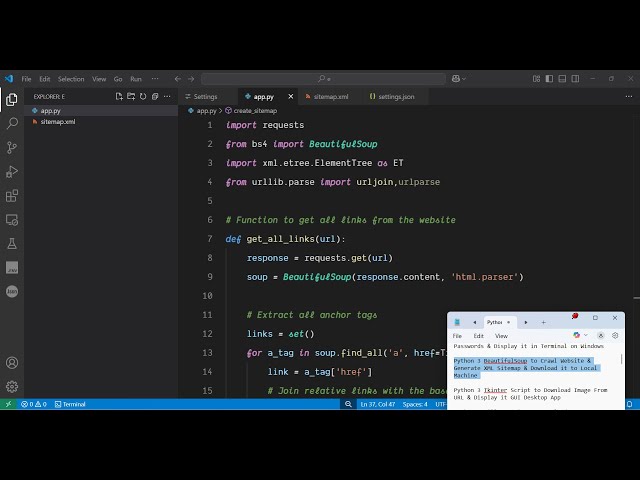Open the Go menu
The image size is (640, 480).
point(118,79)
